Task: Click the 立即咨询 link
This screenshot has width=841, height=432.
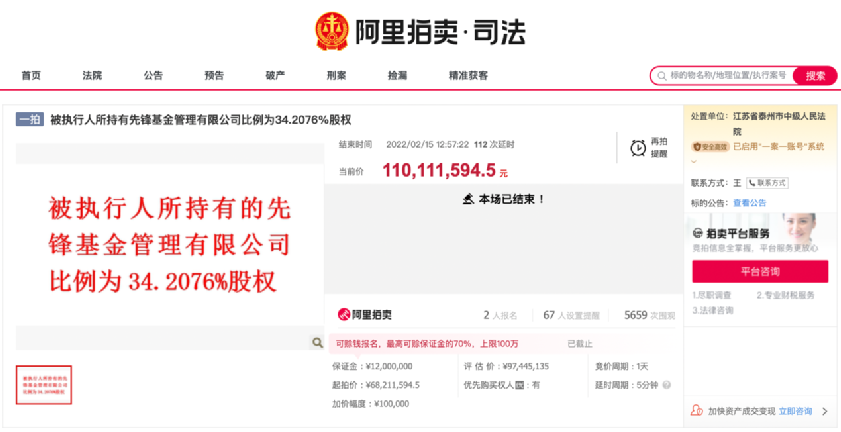Action: [795, 412]
